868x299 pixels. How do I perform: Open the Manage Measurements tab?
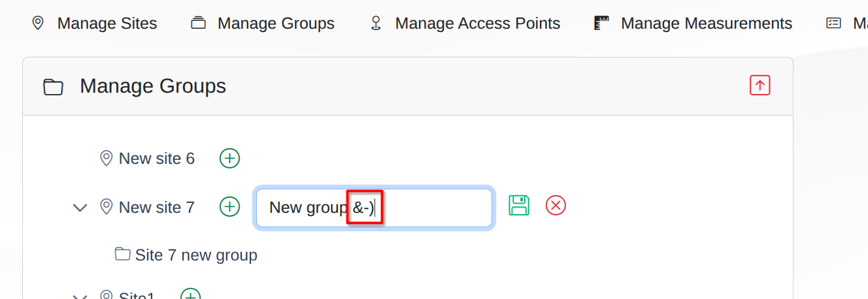tap(693, 24)
